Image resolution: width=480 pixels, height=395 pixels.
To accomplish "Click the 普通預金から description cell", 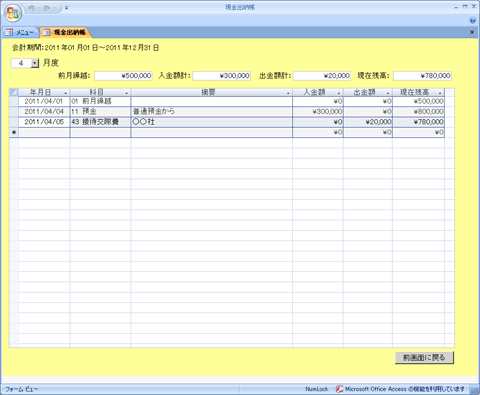I will [x=212, y=112].
